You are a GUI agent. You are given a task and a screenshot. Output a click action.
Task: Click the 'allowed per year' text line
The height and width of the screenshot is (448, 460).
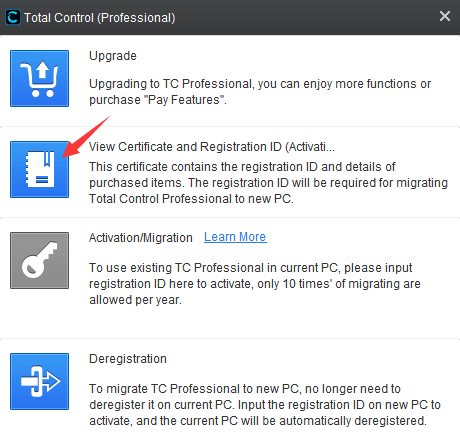[x=135, y=300]
